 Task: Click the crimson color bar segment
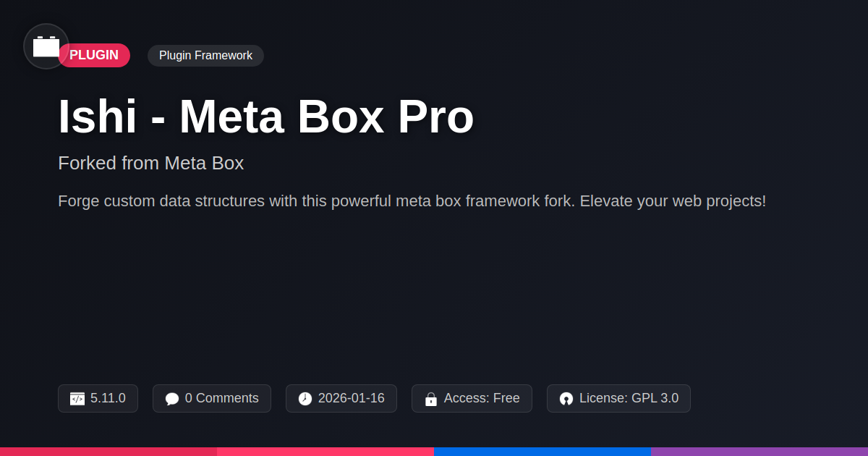(x=109, y=451)
